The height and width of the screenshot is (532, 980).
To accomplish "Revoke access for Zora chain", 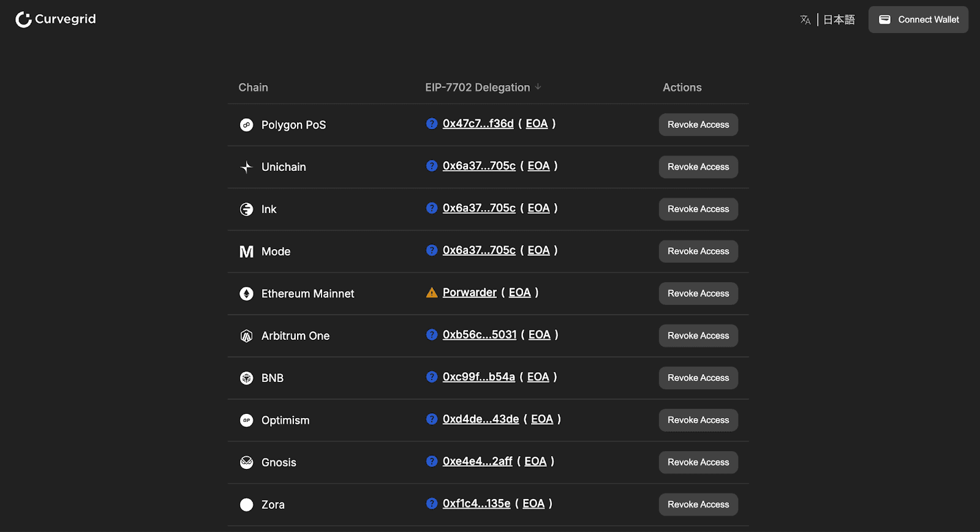I will click(698, 505).
